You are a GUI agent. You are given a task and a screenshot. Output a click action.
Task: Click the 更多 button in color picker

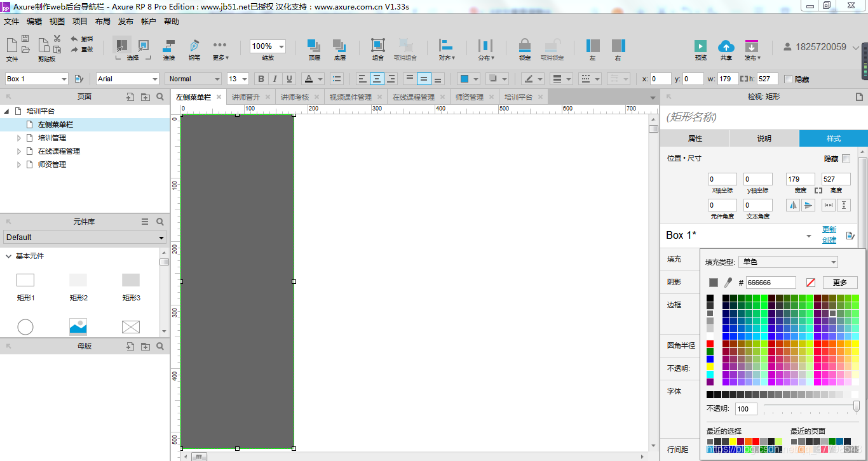click(840, 283)
